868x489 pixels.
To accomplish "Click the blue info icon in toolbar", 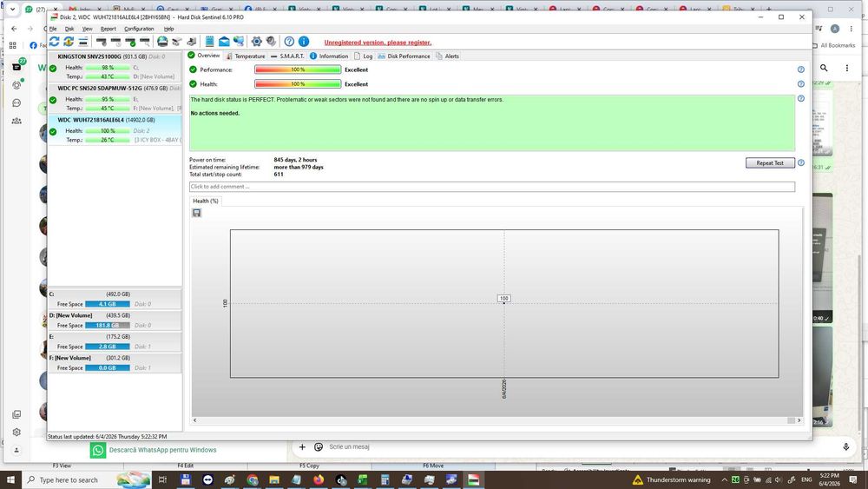I will tap(303, 42).
